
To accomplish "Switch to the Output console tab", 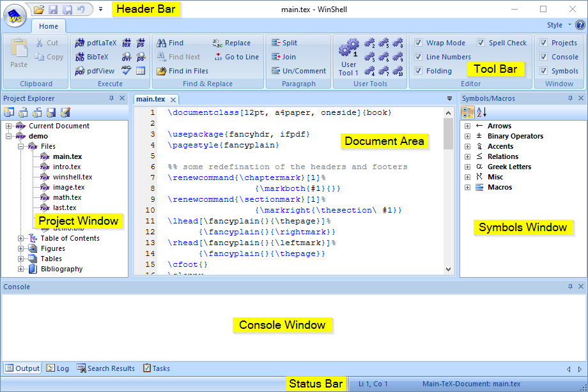I will pos(22,368).
